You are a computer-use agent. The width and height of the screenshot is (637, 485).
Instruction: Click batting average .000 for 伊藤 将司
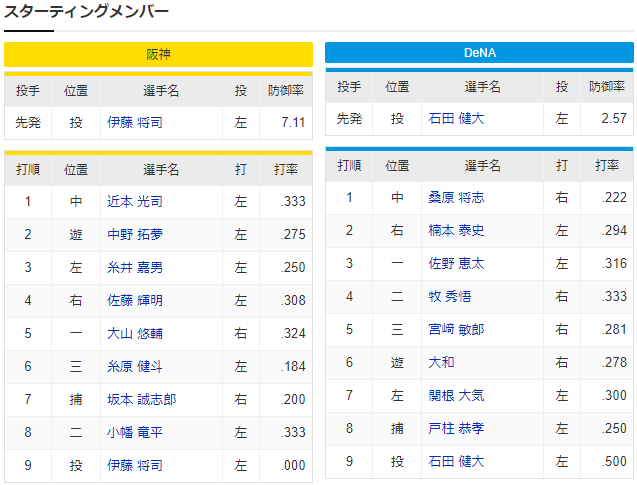point(293,465)
